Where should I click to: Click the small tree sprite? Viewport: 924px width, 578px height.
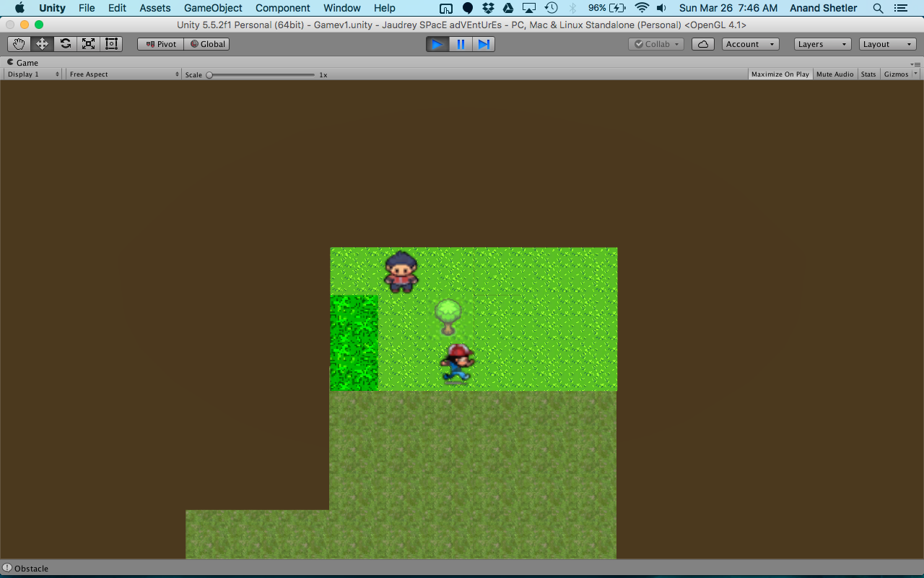[448, 316]
